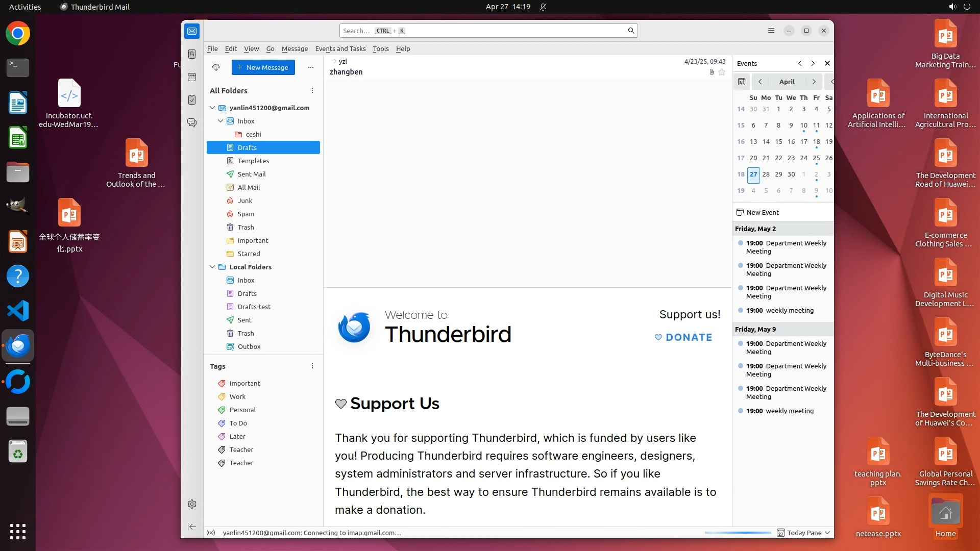980x551 pixels.
Task: Collapse the spaces toolbar arrow
Action: click(x=192, y=527)
